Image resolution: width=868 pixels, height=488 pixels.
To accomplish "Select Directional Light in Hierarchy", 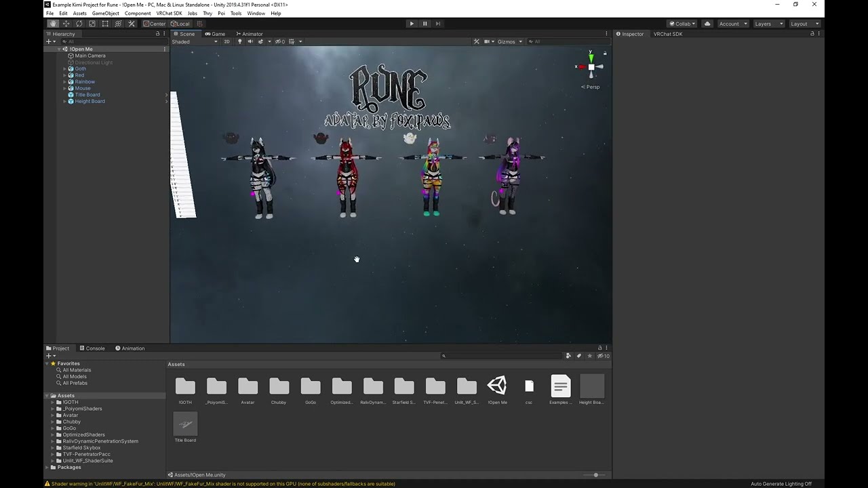I will click(x=94, y=62).
